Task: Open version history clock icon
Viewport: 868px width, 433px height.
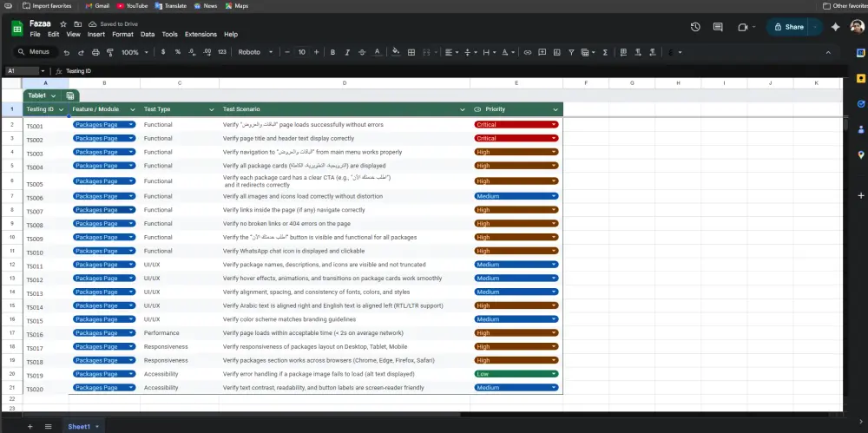Action: 695,27
